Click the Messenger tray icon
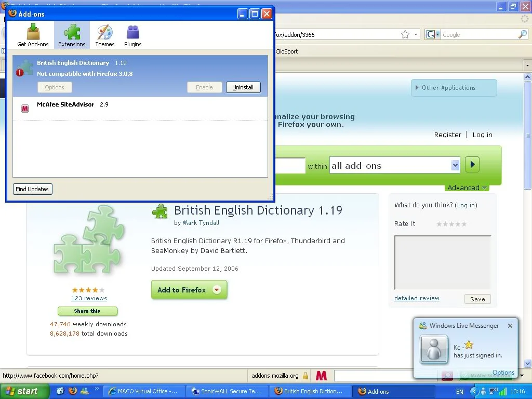The height and width of the screenshot is (399, 532). 483,392
